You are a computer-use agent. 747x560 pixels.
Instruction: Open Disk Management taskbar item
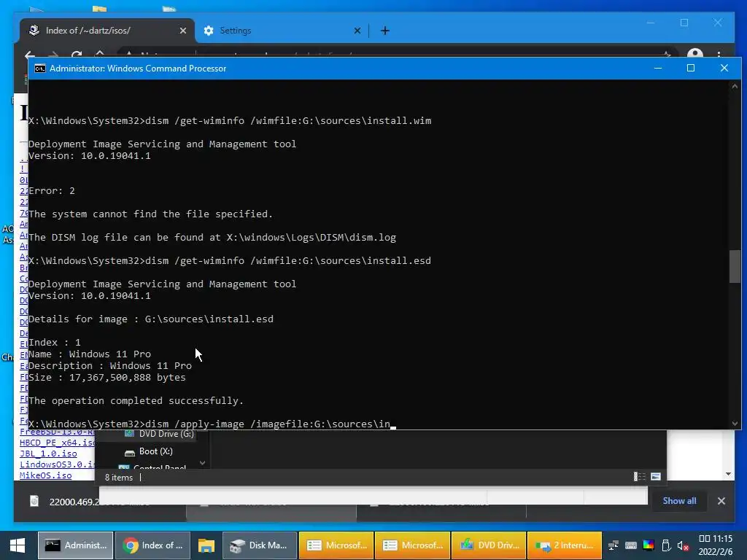coord(259,545)
